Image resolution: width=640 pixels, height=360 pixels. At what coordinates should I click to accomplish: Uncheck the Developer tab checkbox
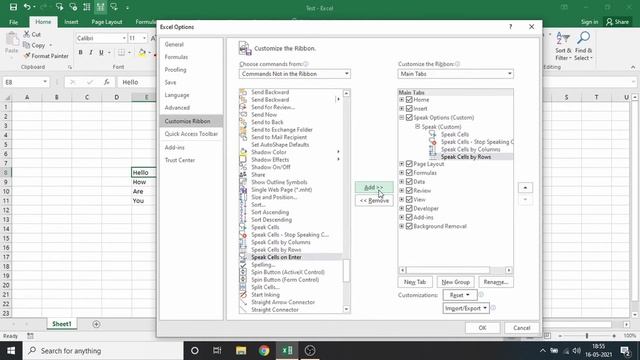(409, 208)
